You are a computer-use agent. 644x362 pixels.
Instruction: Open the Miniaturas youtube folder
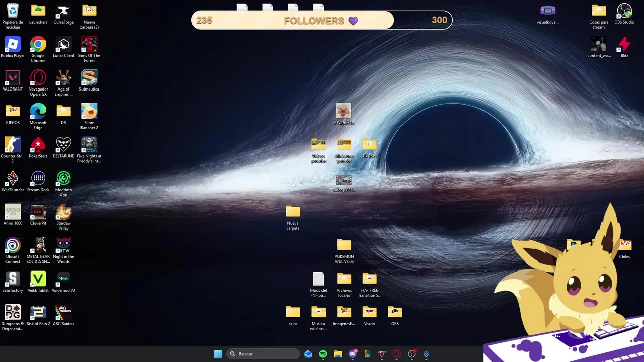[x=344, y=145]
